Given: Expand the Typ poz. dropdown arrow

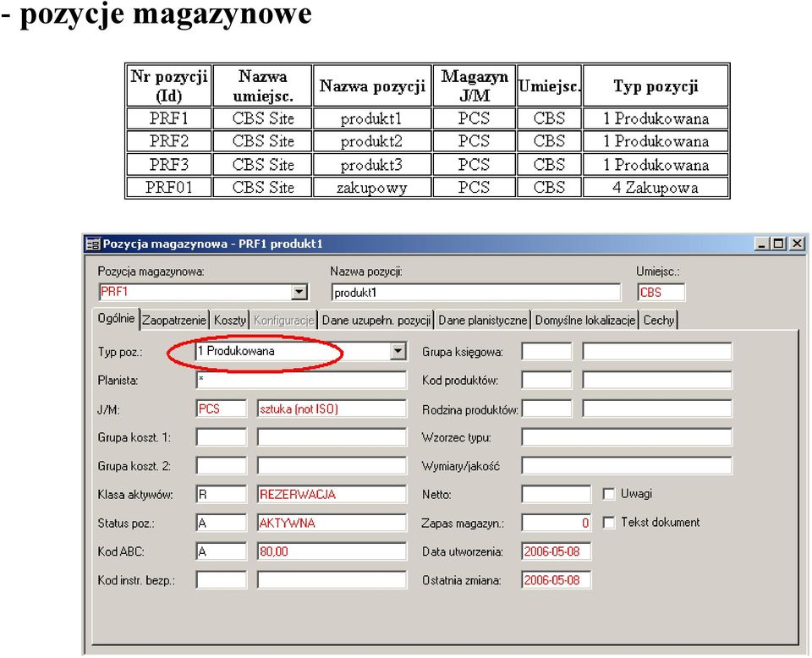Looking at the screenshot, I should (x=398, y=352).
